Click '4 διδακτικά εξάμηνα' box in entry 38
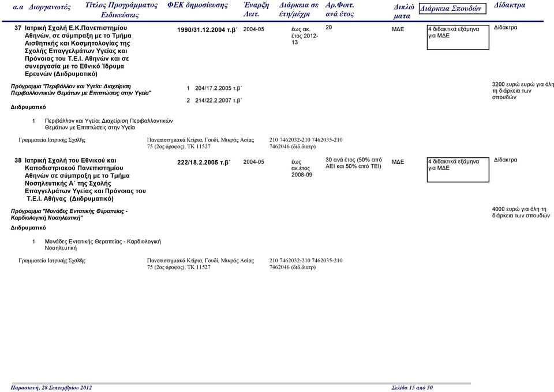 [x=458, y=169]
